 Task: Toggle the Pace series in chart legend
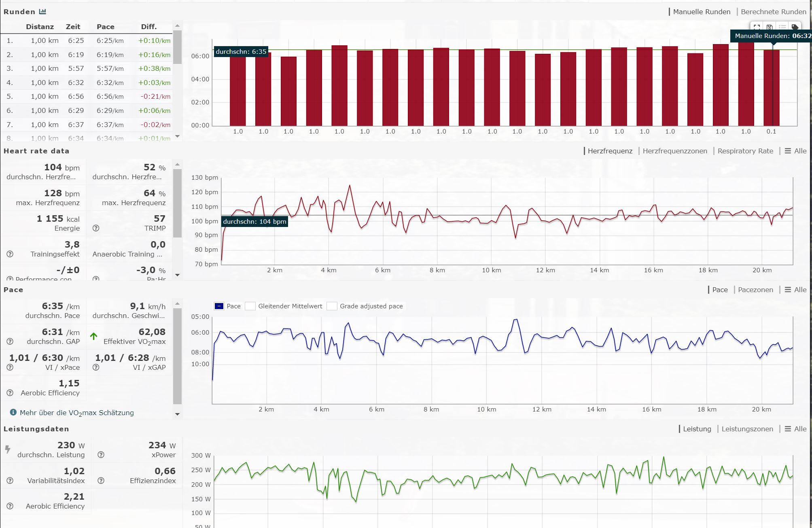point(219,306)
